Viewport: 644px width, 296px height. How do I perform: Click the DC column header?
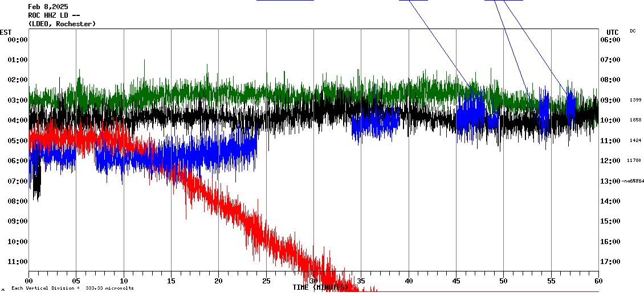click(633, 31)
